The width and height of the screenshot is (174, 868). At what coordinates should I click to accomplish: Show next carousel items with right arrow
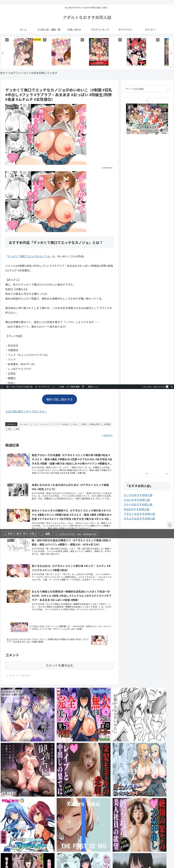pos(171,53)
